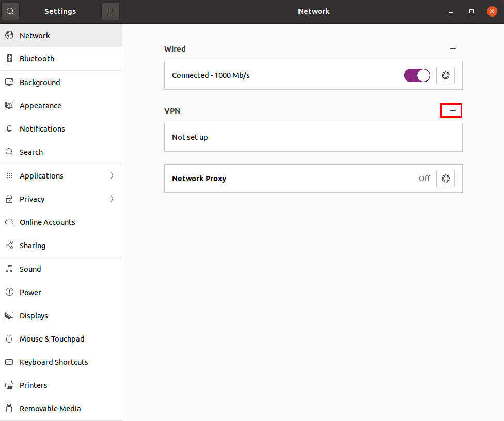The height and width of the screenshot is (421, 504).
Task: Select Background in the sidebar
Action: 40,83
